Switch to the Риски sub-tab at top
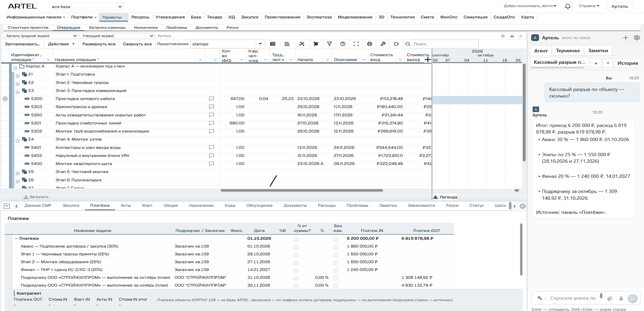The width and height of the screenshot is (644, 311). click(x=232, y=28)
